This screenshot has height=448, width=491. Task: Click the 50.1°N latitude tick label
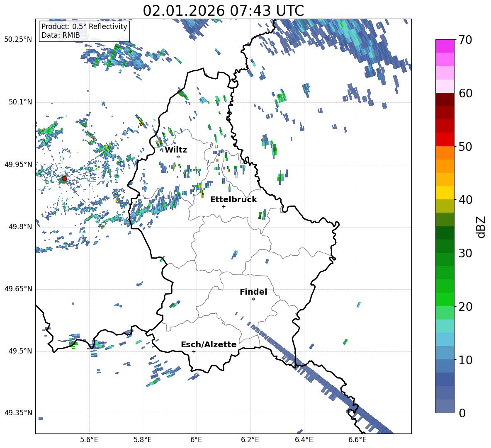(20, 102)
